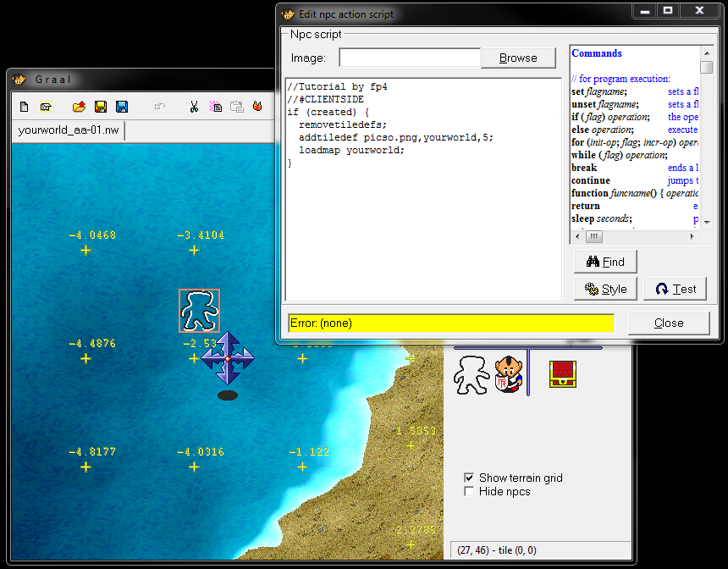Viewport: 728px width, 569px height.
Task: Click the Find button
Action: click(x=605, y=262)
